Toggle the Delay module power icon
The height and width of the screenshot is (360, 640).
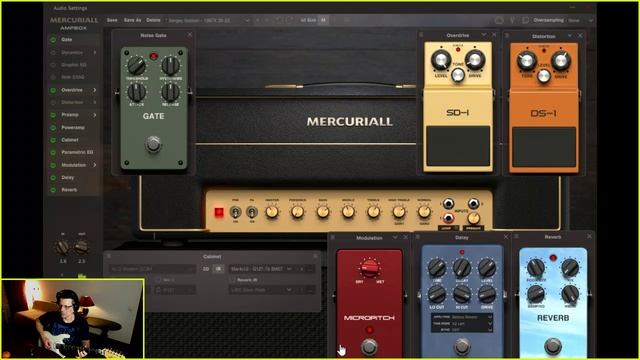click(53, 178)
